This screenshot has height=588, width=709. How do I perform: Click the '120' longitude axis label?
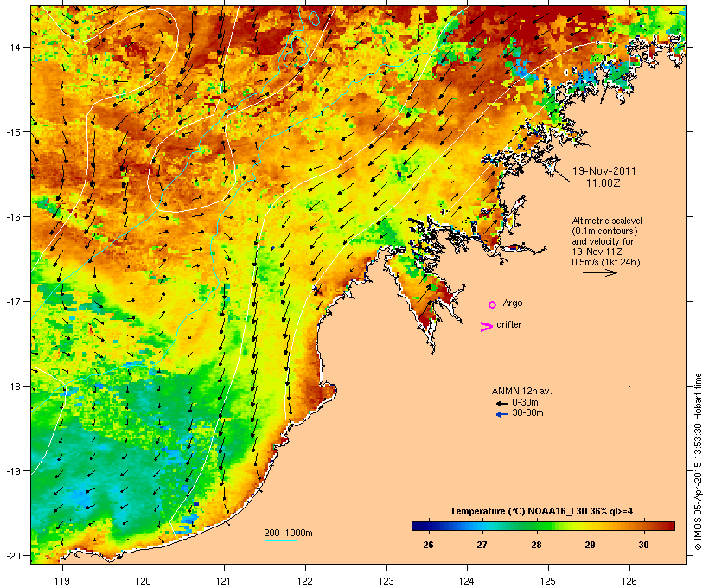pyautogui.click(x=144, y=581)
